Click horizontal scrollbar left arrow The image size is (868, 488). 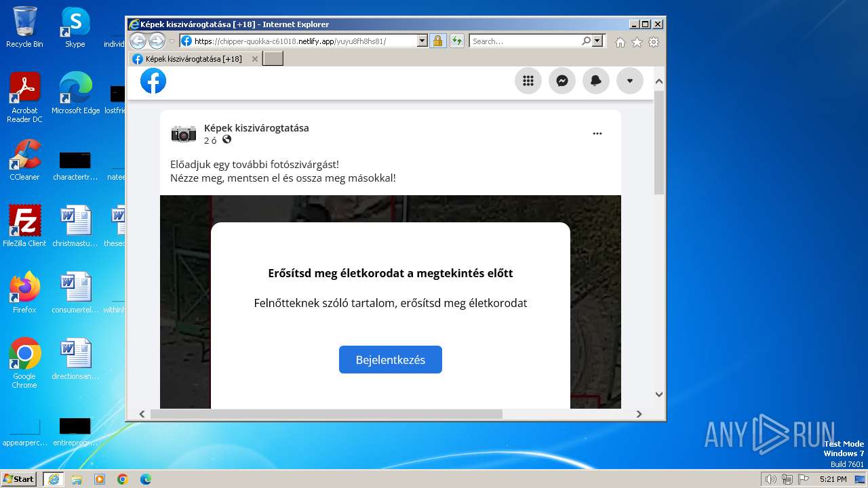[x=142, y=414]
